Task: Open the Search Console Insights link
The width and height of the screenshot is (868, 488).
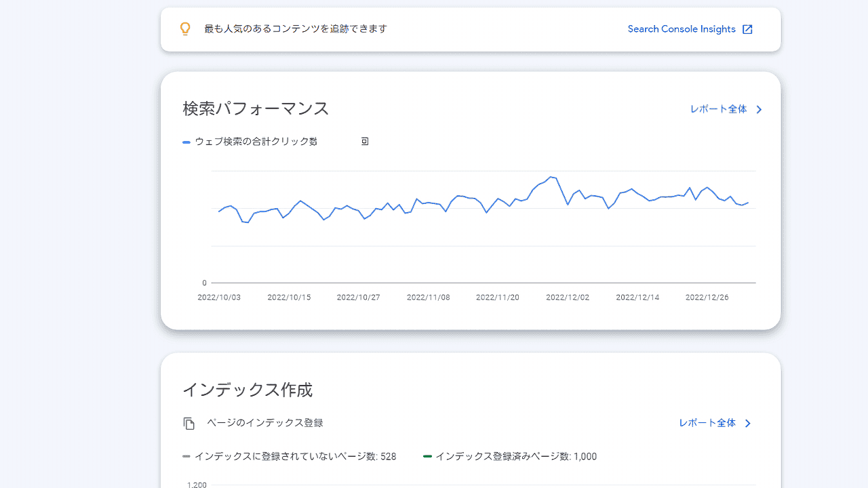Action: tap(682, 29)
